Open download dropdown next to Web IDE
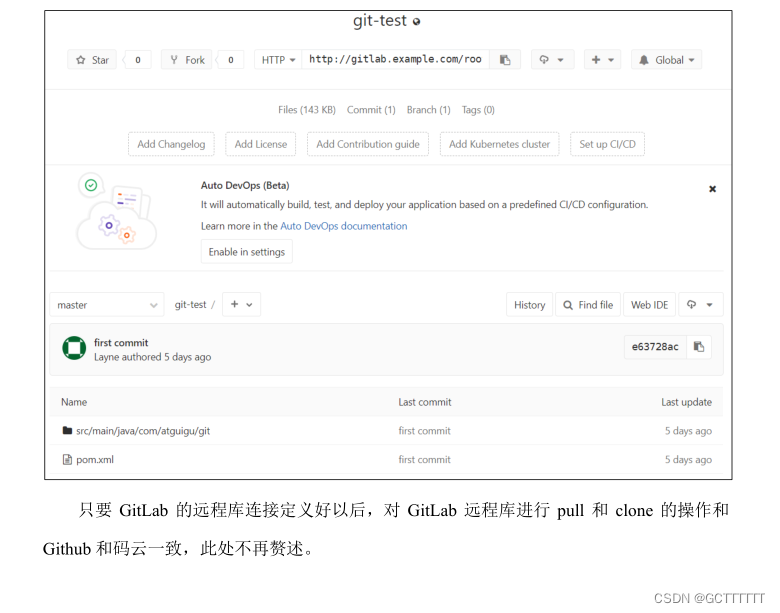The image size is (780, 613). (x=700, y=305)
